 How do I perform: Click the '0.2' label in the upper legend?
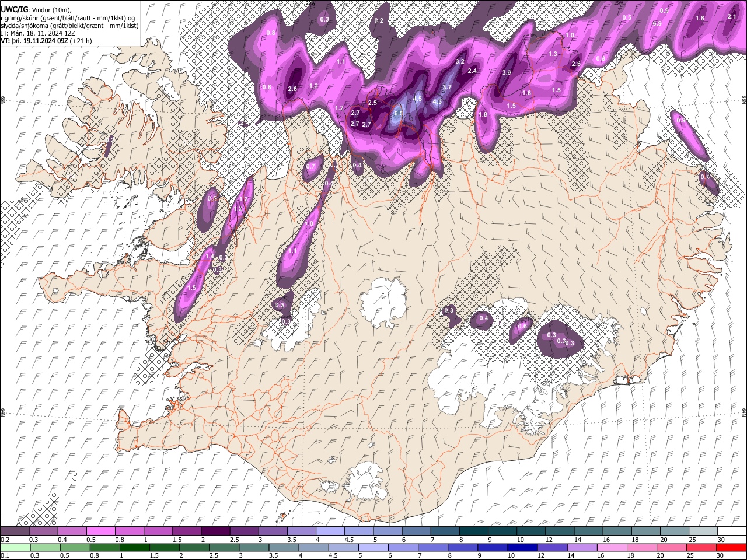pos(5,540)
